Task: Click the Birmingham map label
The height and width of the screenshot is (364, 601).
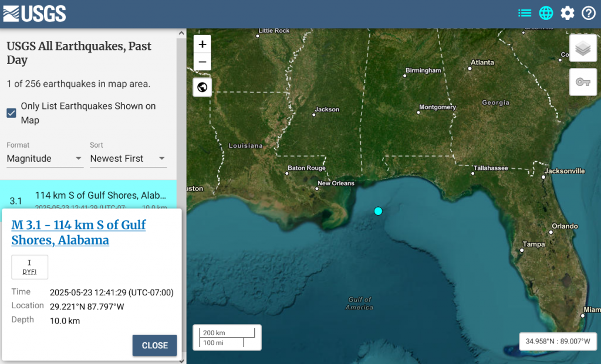Action: (423, 70)
